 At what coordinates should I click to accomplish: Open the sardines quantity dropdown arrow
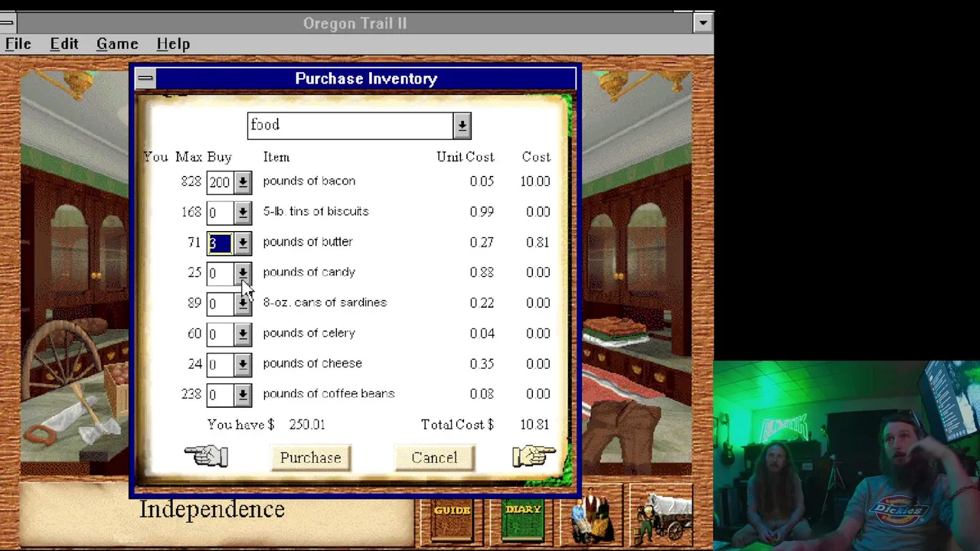click(243, 304)
